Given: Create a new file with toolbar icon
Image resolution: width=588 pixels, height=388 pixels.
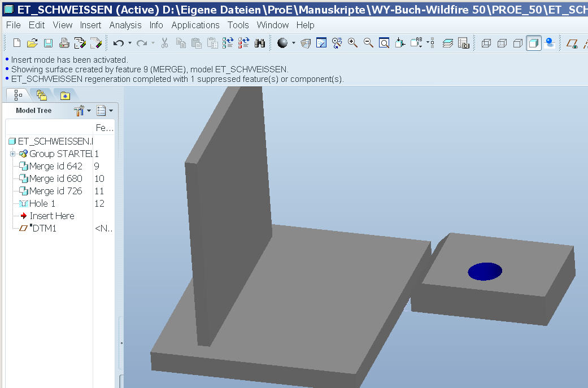Looking at the screenshot, I should [x=16, y=43].
